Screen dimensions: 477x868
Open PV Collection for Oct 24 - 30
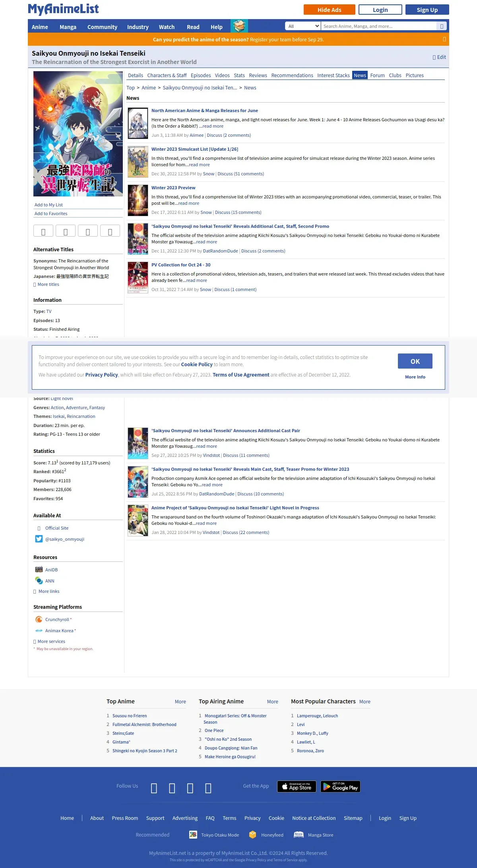coord(181,265)
